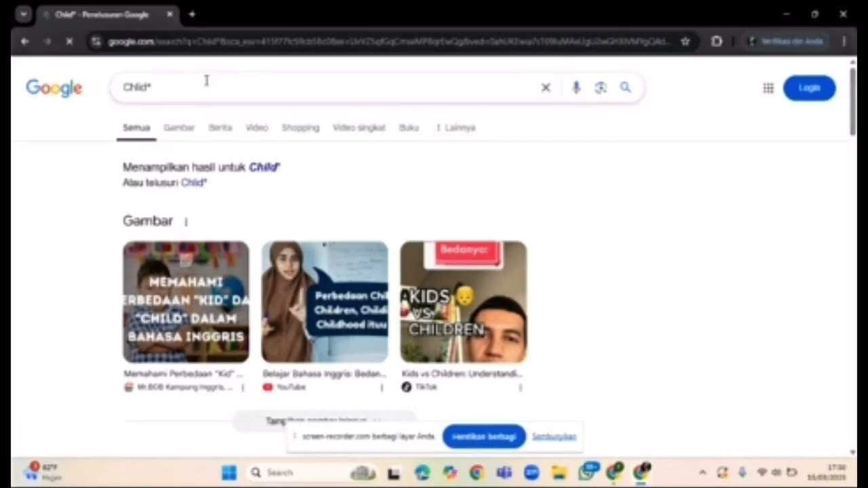The width and height of the screenshot is (868, 488).
Task: Click the taskbar clock and date
Action: point(826,472)
